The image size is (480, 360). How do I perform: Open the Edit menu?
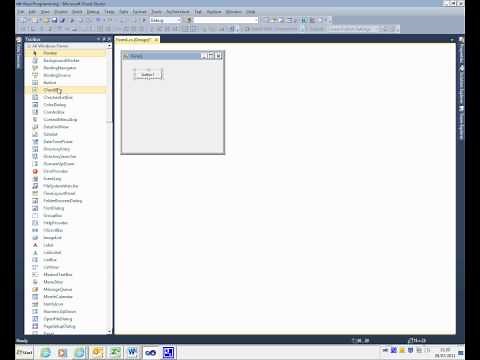(x=32, y=12)
